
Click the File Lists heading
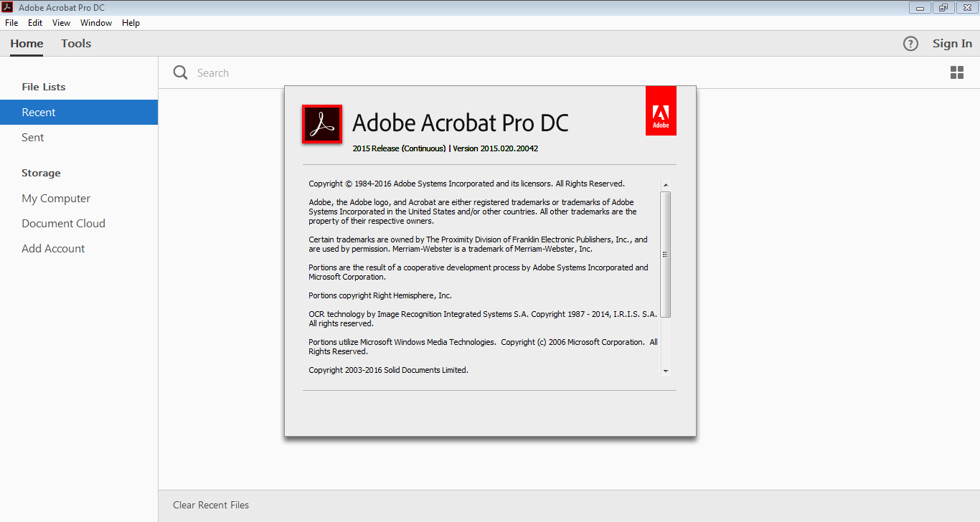point(44,87)
